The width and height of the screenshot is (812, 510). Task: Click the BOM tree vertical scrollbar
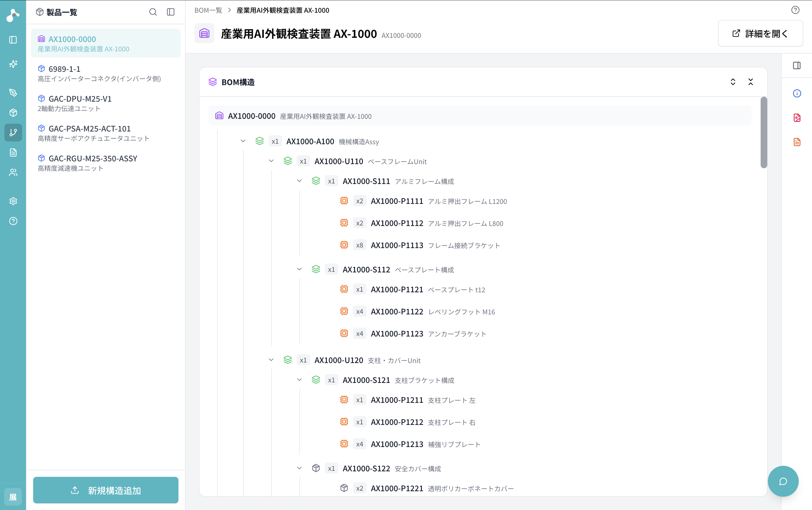coord(764,132)
